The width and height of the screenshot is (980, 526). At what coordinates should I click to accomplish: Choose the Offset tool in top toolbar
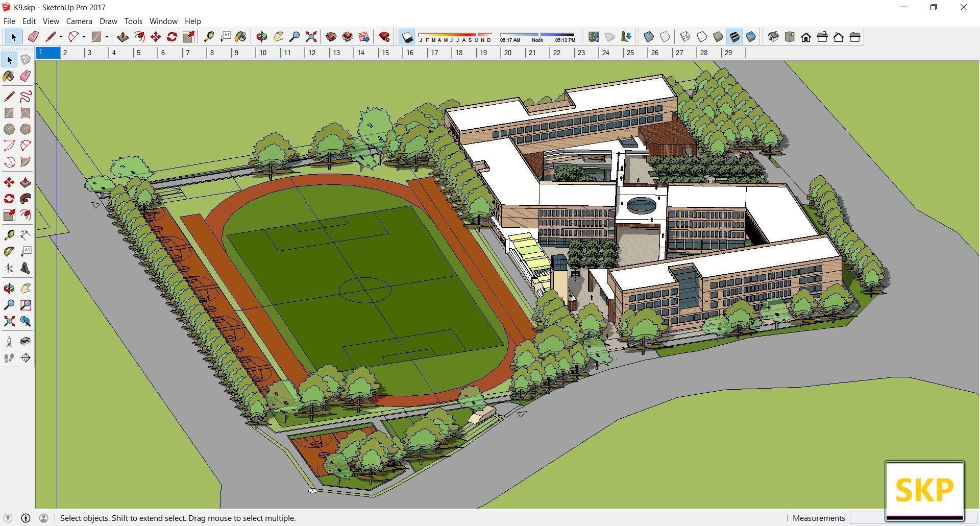139,37
